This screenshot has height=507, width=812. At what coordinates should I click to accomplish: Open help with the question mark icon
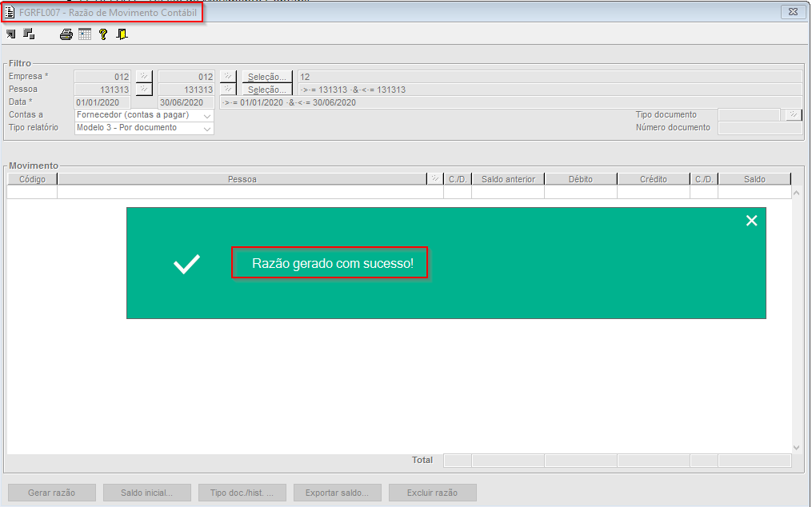103,34
